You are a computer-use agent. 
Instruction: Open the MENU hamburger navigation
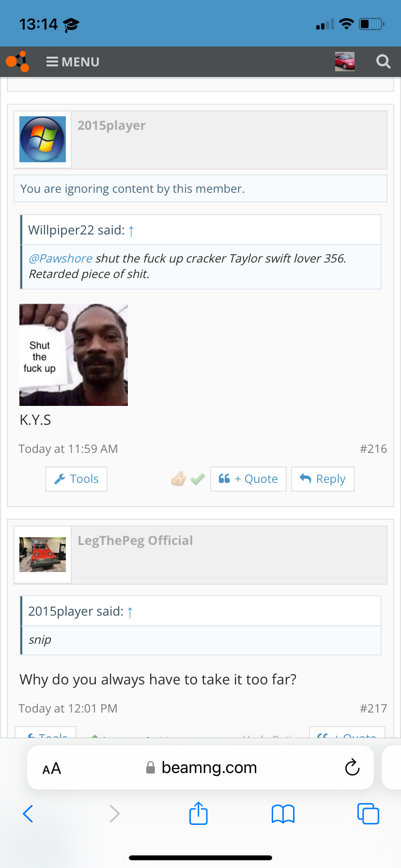tap(73, 62)
